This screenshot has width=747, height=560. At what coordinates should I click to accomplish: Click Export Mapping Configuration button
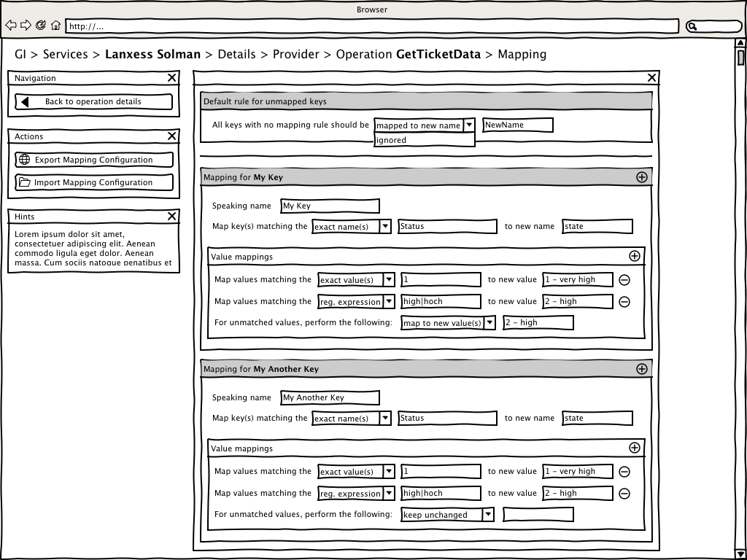click(x=93, y=160)
